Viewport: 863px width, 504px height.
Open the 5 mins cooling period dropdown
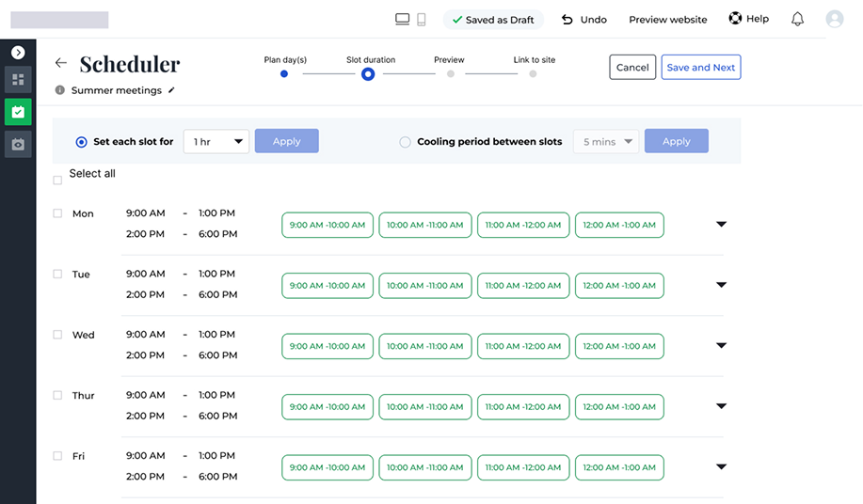[605, 141]
